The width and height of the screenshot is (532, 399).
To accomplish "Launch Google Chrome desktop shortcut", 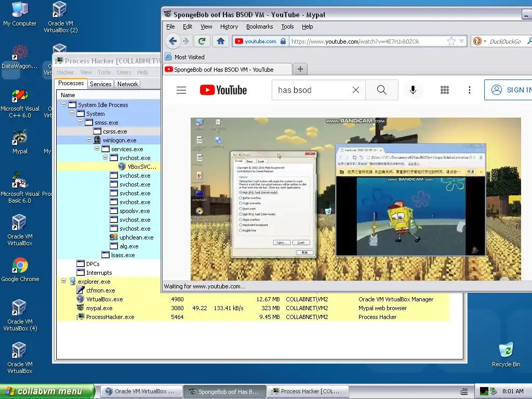I will tap(20, 270).
